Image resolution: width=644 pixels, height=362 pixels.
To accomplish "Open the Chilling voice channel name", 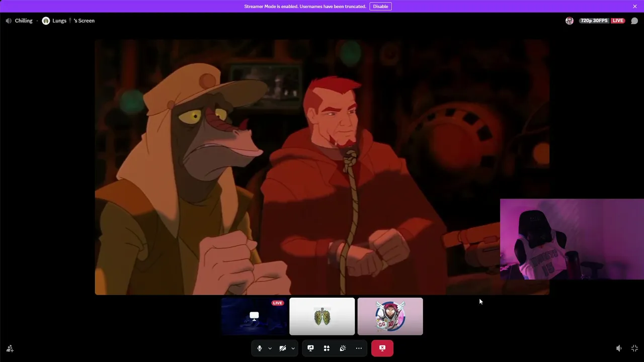I will tap(24, 21).
